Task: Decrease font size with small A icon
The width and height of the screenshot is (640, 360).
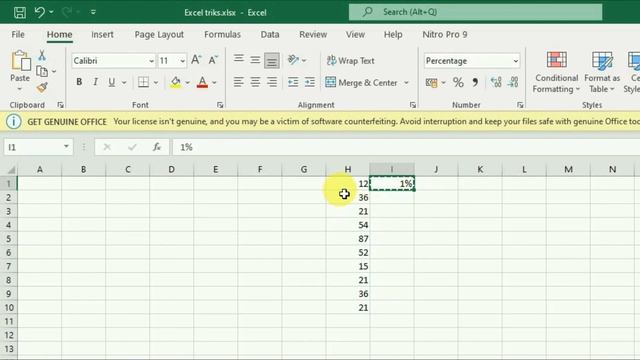Action: pos(213,60)
